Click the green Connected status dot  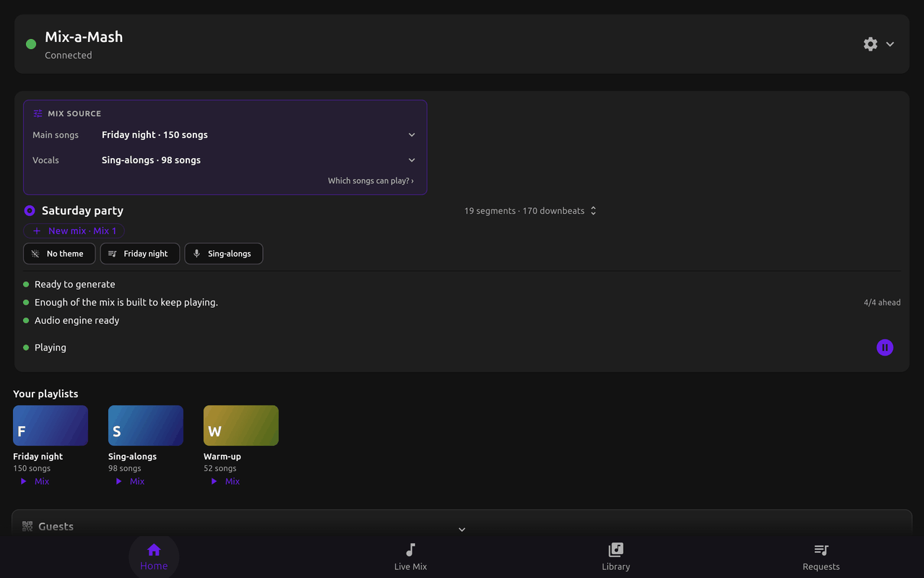point(31,44)
